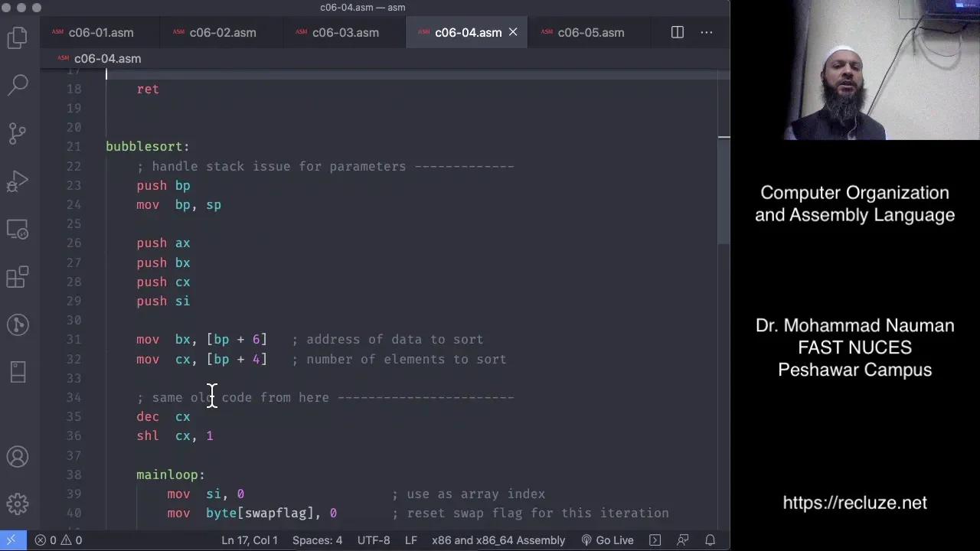This screenshot has height=551, width=980.
Task: Open the Git Graph icon in the activity bar
Action: click(x=18, y=324)
